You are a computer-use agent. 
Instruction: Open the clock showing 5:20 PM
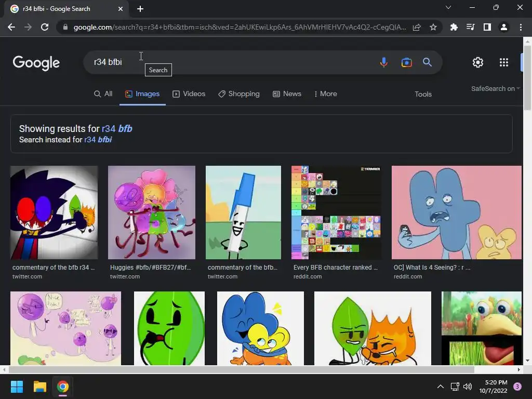(494, 387)
